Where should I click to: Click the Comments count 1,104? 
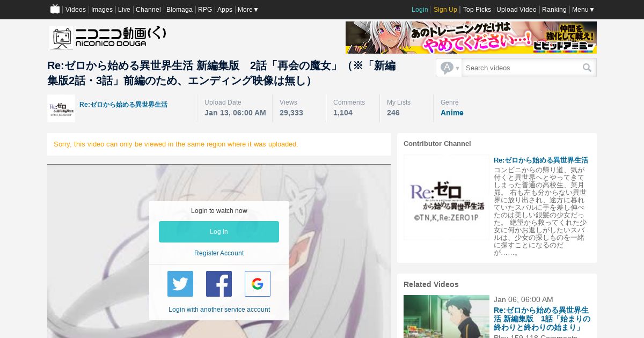point(343,113)
